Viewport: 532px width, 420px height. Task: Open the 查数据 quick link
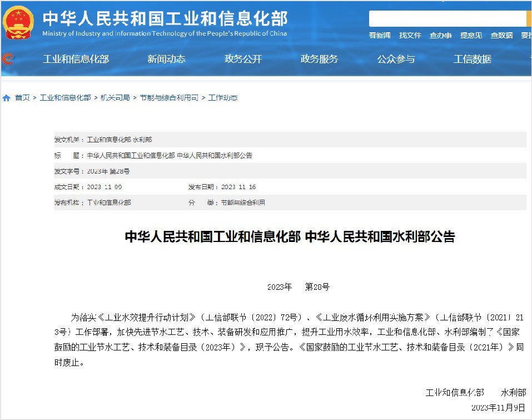click(501, 35)
